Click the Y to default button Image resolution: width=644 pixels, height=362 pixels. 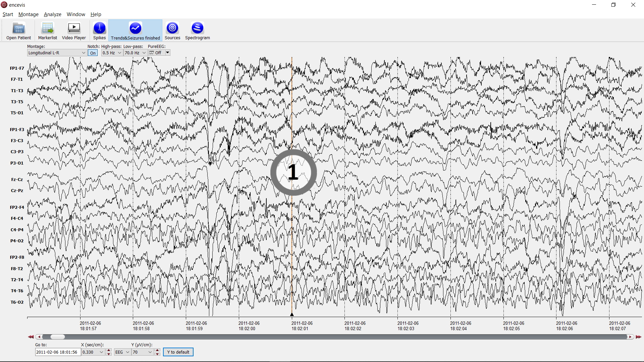click(x=178, y=352)
